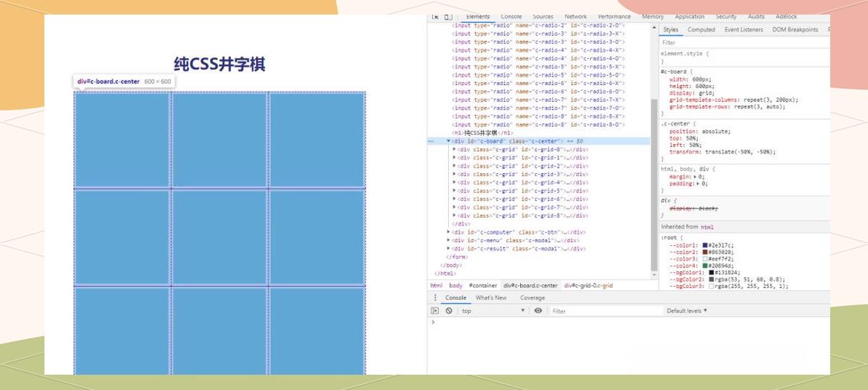Select the Coverage drawer tab
Screen dimensions: 868x390
tap(532, 298)
